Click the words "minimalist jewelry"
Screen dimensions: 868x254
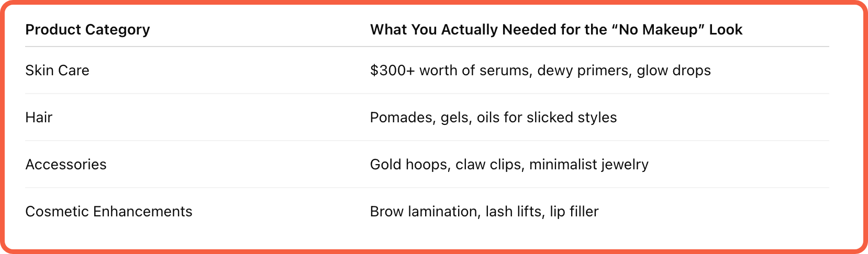(x=589, y=165)
